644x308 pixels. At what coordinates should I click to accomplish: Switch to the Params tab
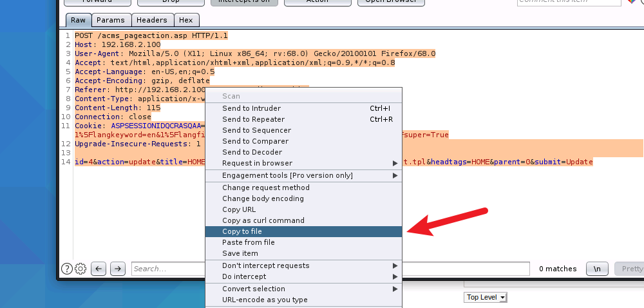click(x=111, y=20)
